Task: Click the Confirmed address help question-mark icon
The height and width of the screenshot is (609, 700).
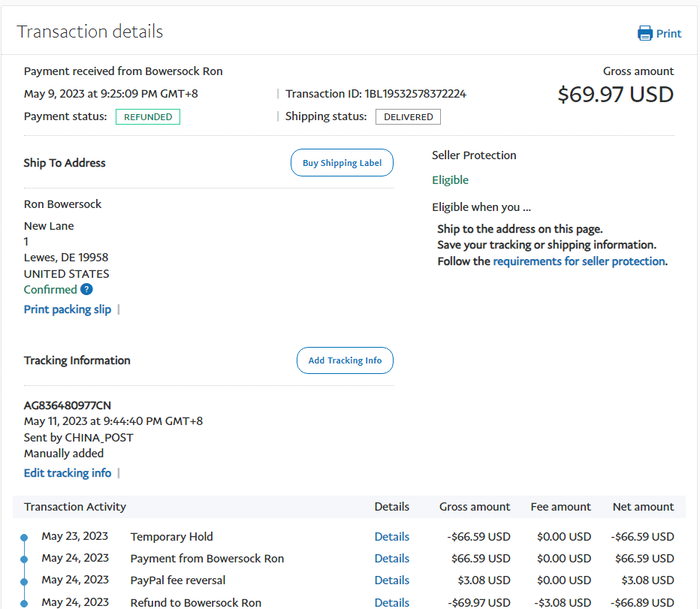Action: 86,290
